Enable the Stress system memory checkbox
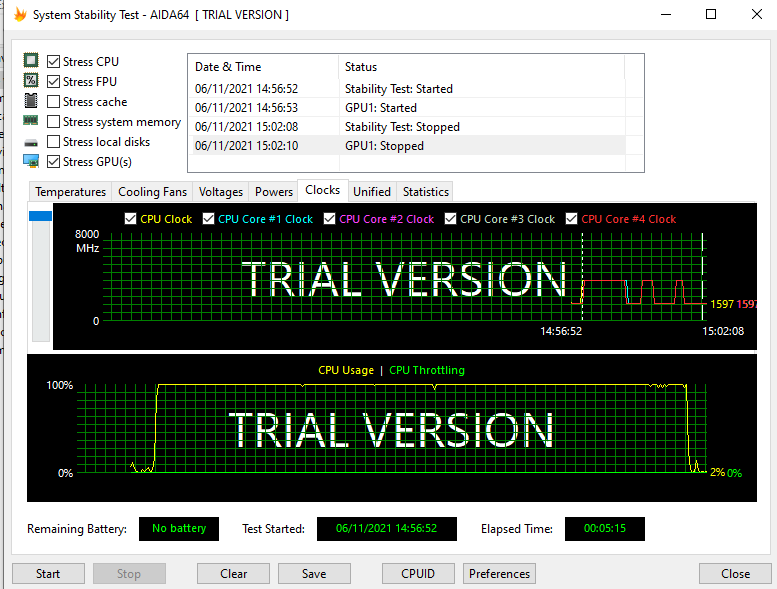 tap(54, 121)
